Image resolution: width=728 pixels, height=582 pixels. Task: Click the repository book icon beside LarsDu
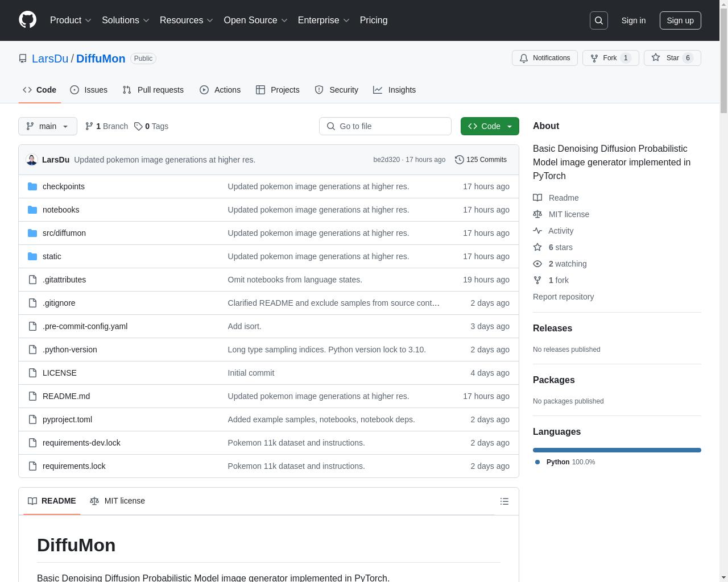click(x=23, y=59)
